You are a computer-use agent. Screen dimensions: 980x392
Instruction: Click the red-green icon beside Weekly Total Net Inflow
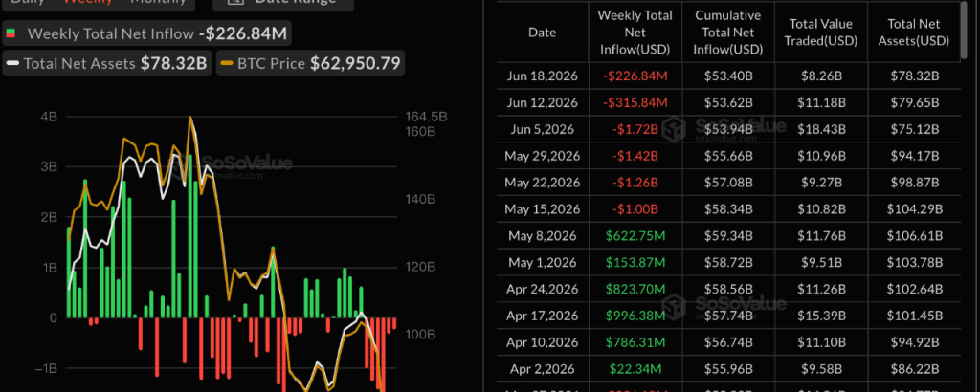pyautogui.click(x=11, y=33)
